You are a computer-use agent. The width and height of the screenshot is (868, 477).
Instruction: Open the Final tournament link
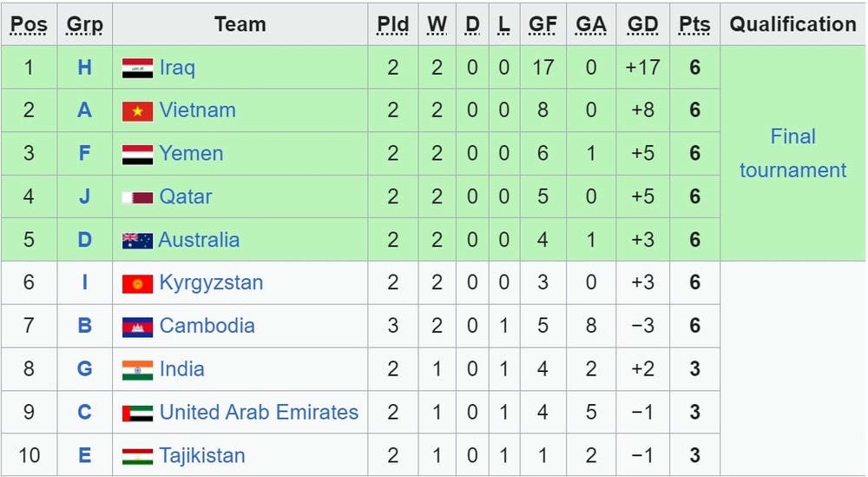[x=792, y=153]
